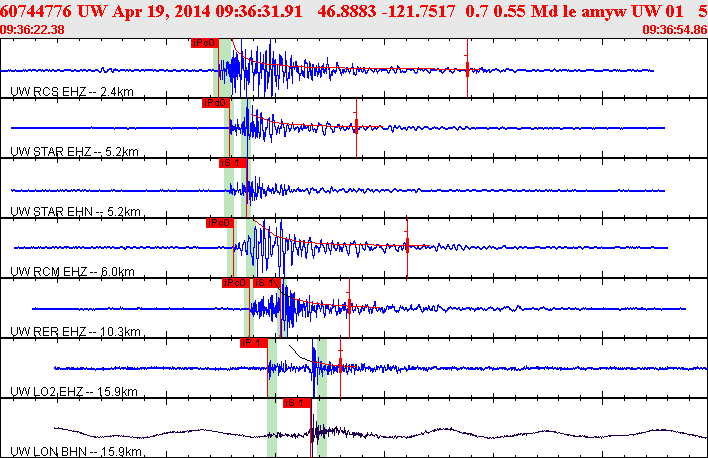Select the iS 1 pick flag on STAR EHN
Image resolution: width=708 pixels, height=458 pixels.
[x=233, y=163]
